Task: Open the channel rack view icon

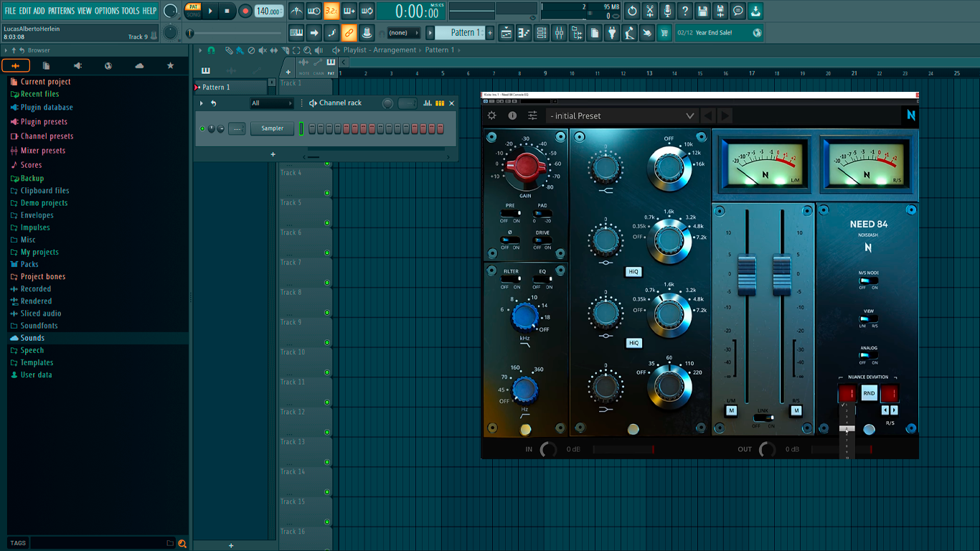Action: (542, 32)
